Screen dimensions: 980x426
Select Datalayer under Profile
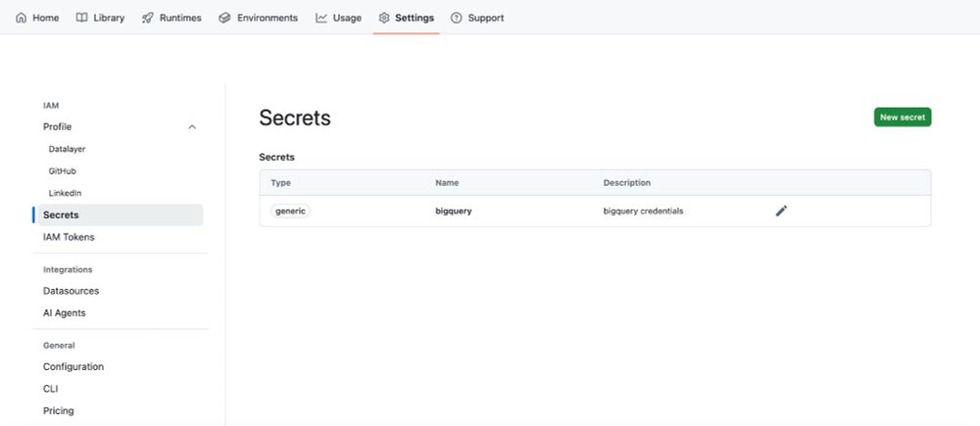click(67, 149)
